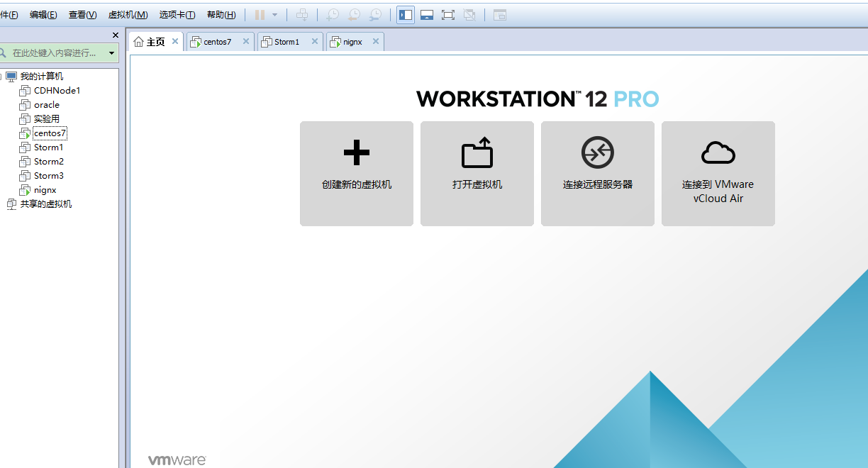This screenshot has height=468, width=868.
Task: Click the Unity mode toolbar icon
Action: click(469, 14)
